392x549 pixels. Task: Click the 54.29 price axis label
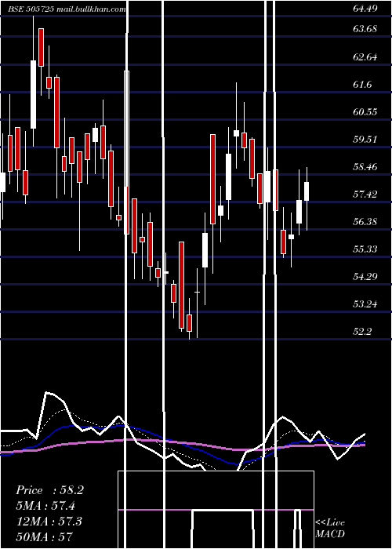click(x=365, y=277)
